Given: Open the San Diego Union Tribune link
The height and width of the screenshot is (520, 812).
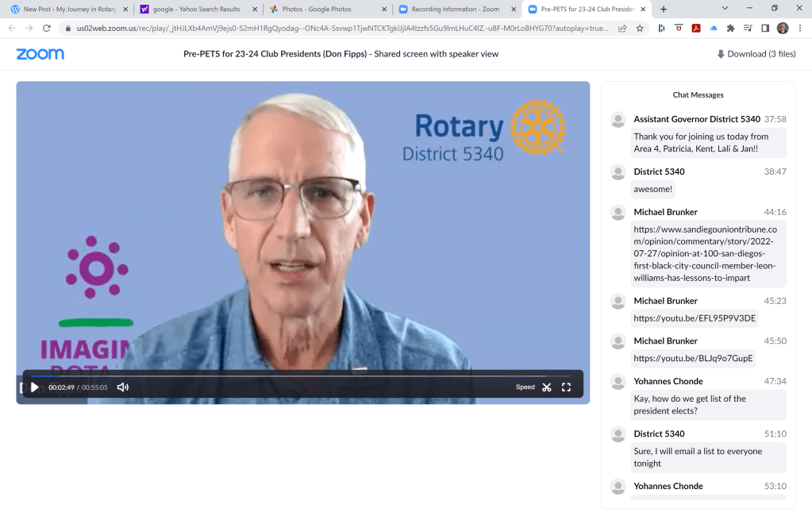Looking at the screenshot, I should (703, 253).
